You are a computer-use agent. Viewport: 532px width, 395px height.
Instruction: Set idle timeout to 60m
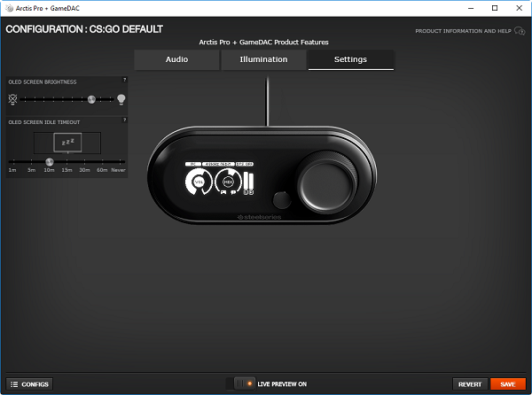(102, 170)
